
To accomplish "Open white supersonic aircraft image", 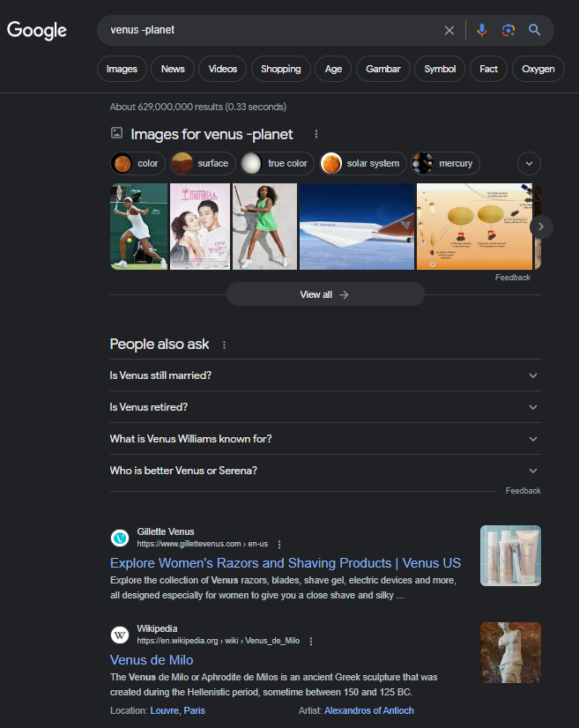I will [x=357, y=227].
